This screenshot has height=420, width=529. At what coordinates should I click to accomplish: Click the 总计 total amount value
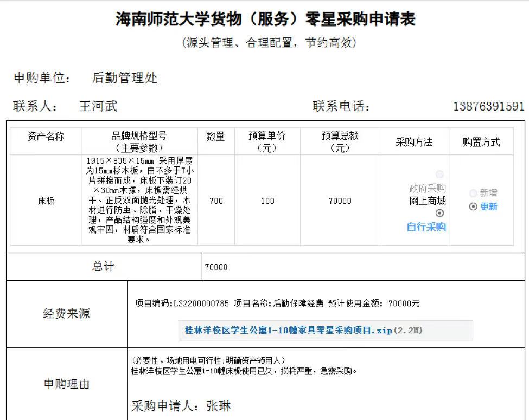(216, 267)
